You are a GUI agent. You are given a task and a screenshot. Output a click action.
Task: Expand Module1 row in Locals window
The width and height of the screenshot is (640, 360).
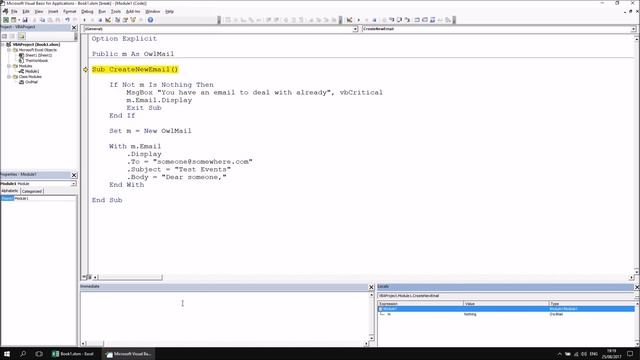coord(380,309)
